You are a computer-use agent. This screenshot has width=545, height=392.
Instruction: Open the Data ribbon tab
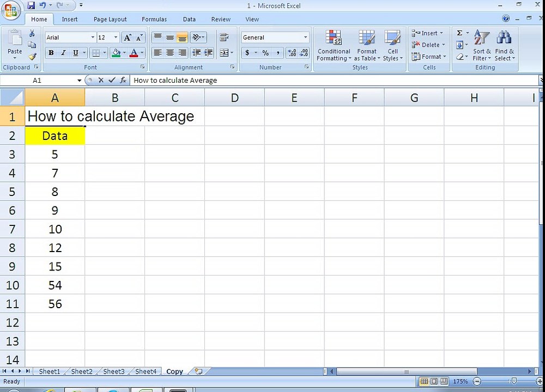(x=189, y=20)
